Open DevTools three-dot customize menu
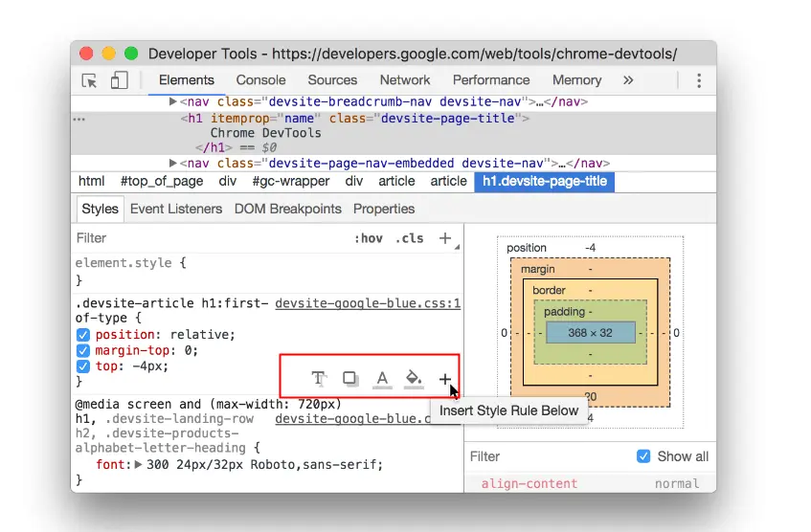 (699, 80)
